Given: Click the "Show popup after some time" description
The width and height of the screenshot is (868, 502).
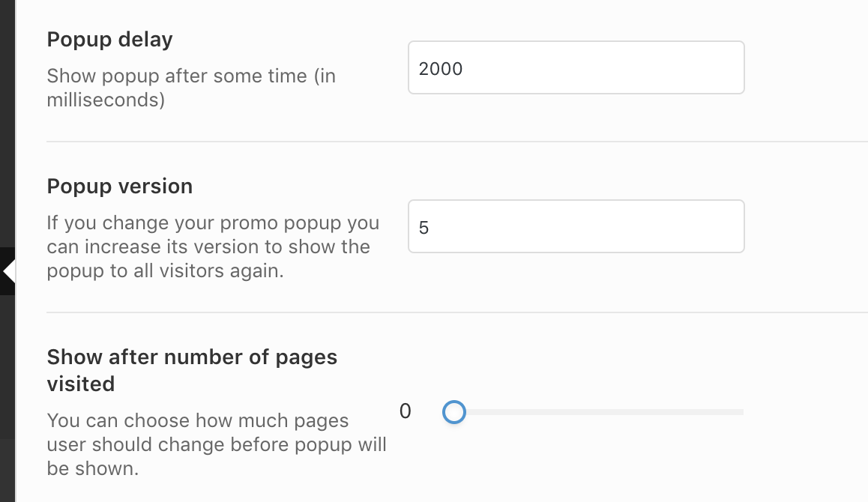Looking at the screenshot, I should pos(191,76).
